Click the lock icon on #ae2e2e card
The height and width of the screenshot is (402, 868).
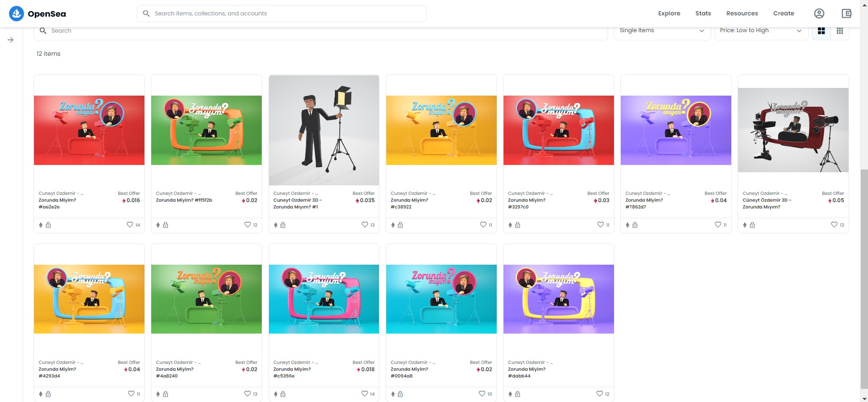tap(48, 225)
